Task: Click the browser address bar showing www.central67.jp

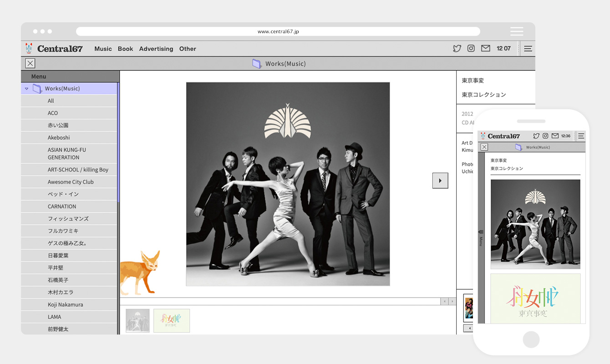Action: click(x=278, y=31)
